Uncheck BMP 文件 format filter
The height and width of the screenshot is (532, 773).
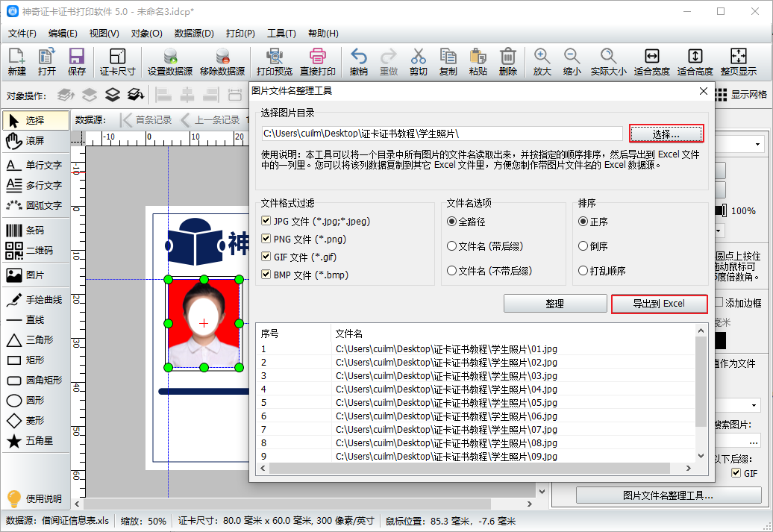pyautogui.click(x=266, y=274)
